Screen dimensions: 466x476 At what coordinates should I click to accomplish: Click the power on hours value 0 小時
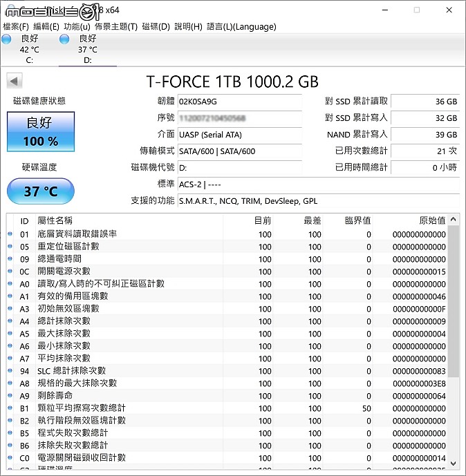click(425, 168)
